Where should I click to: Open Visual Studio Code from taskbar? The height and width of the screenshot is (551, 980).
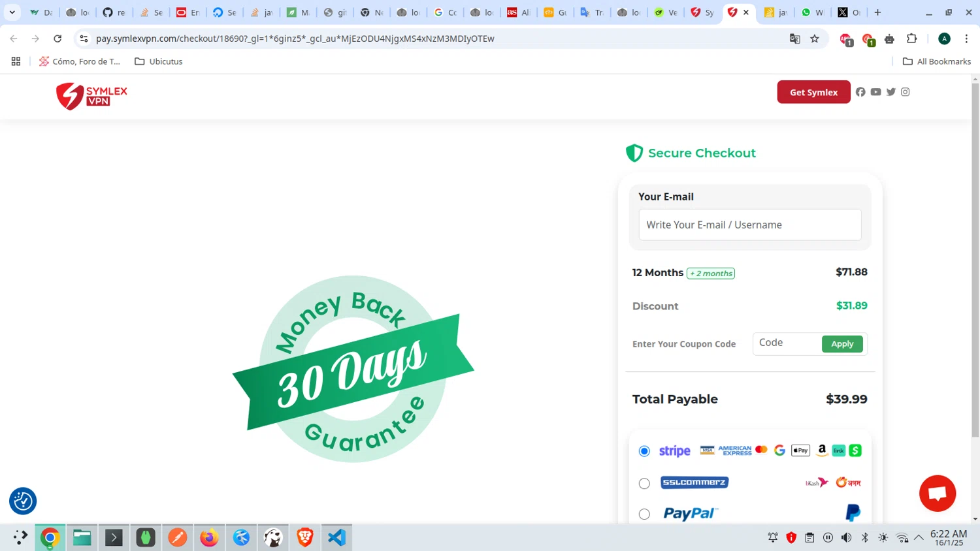pyautogui.click(x=336, y=537)
